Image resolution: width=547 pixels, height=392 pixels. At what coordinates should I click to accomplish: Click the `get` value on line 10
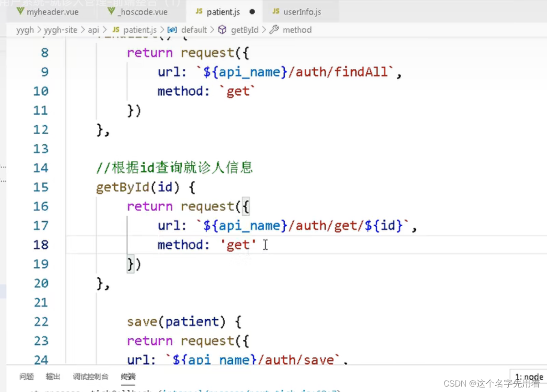238,91
